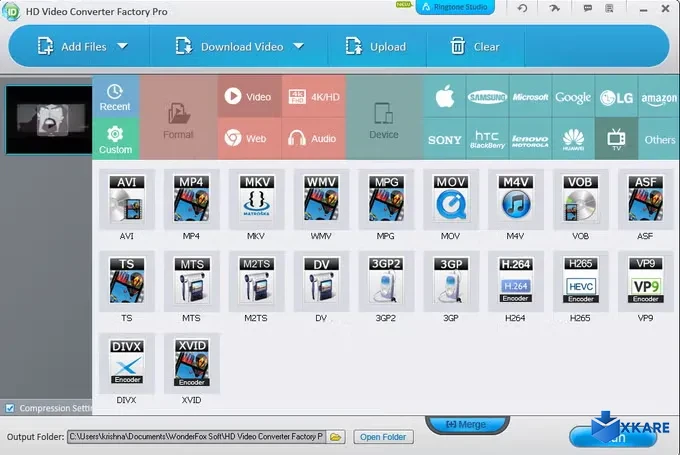
Task: Show the Audio formats category
Action: tap(314, 139)
